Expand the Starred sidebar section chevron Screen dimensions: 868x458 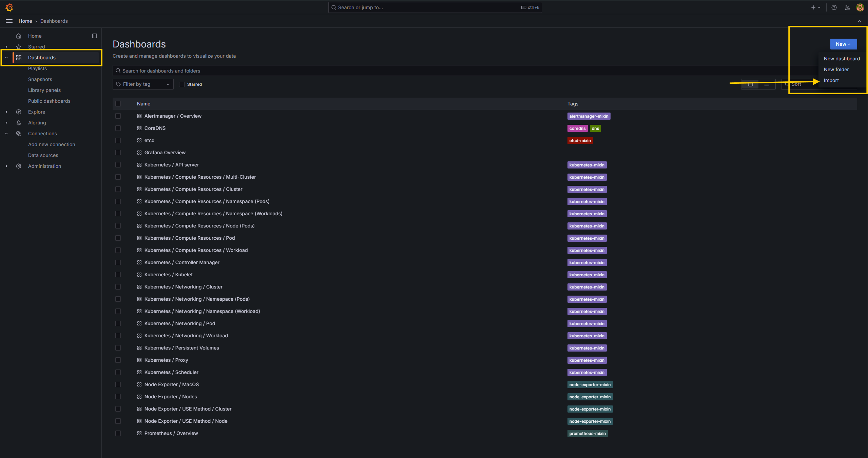[6, 47]
